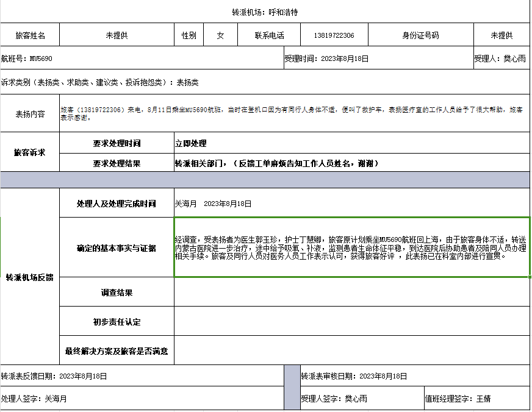Viewport: 532px width, 412px height.
Task: Select the 诉求类别 row
Action: (265, 82)
